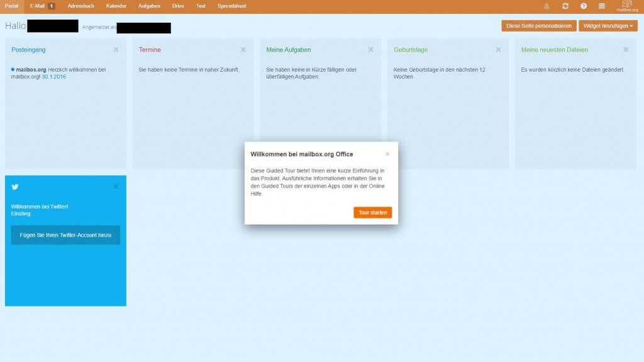Click Diese Seite personalisieren button
The width and height of the screenshot is (644, 362).
click(539, 26)
